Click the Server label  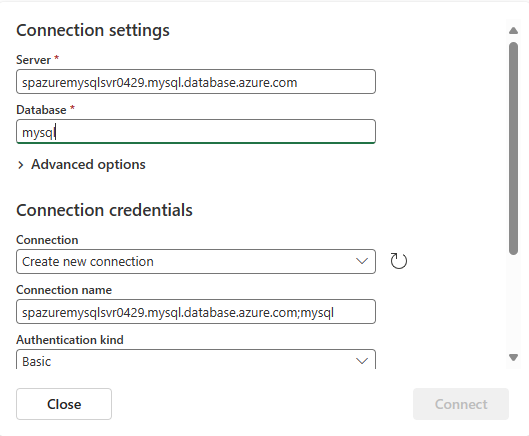point(33,60)
